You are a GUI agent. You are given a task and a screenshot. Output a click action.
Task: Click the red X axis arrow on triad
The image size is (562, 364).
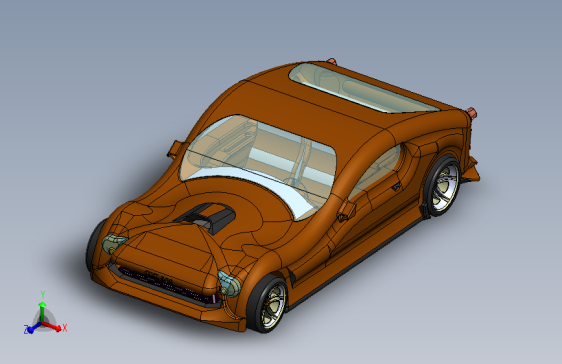(52, 326)
